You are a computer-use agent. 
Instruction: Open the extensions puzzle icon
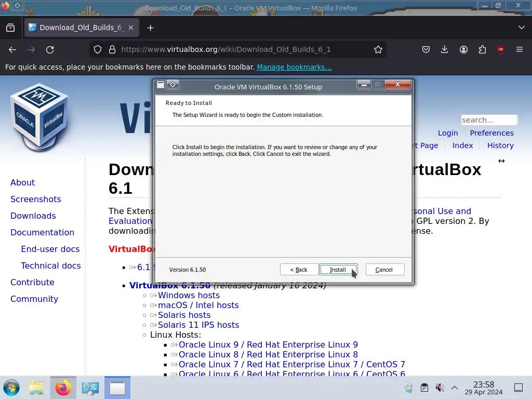click(x=482, y=49)
